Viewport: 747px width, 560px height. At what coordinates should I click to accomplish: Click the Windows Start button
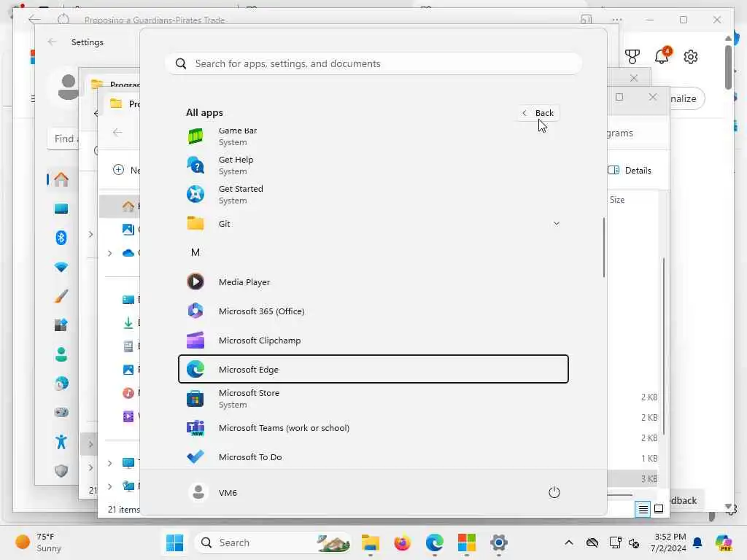click(175, 542)
